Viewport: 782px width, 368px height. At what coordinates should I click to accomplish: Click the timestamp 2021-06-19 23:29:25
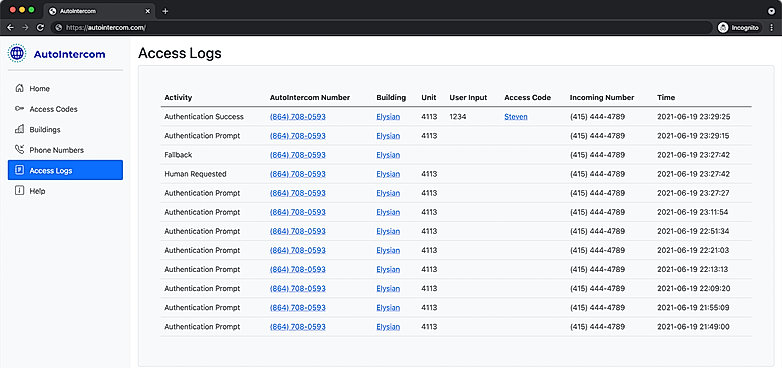[694, 117]
